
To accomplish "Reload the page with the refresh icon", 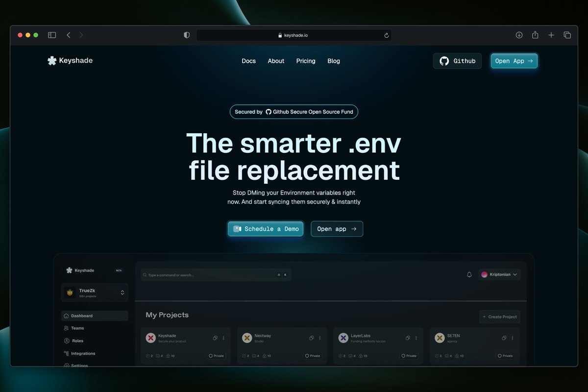I will click(x=387, y=35).
